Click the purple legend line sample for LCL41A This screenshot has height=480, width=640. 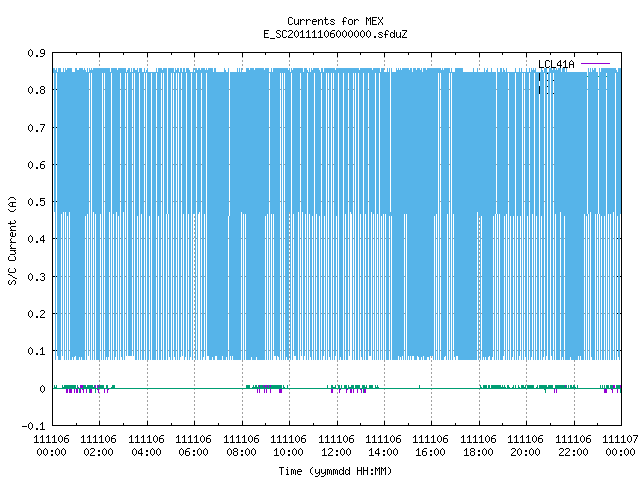coord(595,64)
